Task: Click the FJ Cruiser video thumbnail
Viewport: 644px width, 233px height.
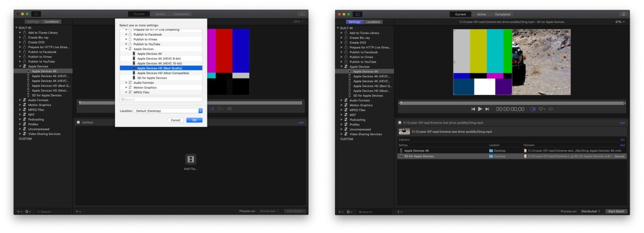Action: pyautogui.click(x=404, y=131)
